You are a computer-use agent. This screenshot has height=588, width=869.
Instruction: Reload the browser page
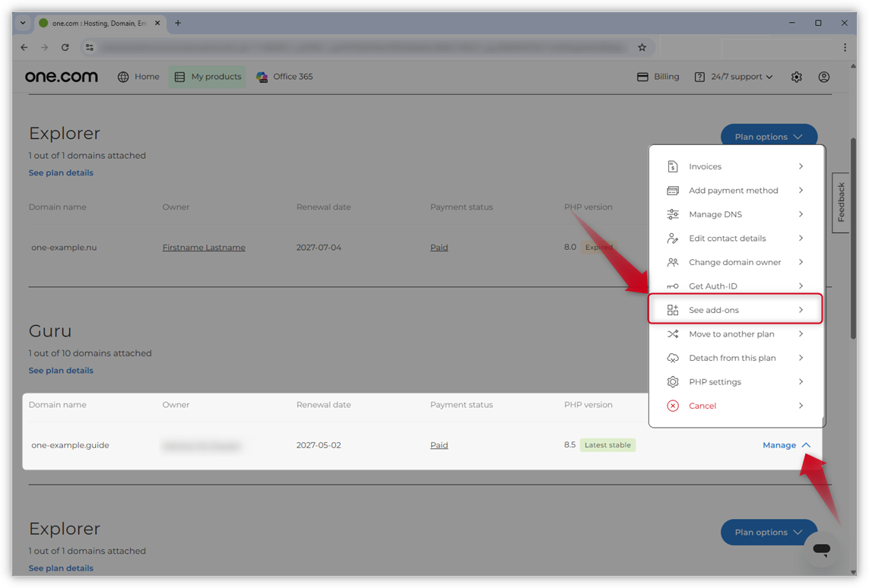pyautogui.click(x=65, y=48)
